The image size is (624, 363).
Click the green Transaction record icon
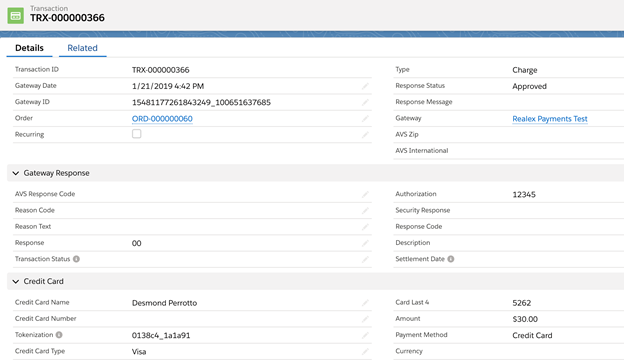[x=16, y=16]
